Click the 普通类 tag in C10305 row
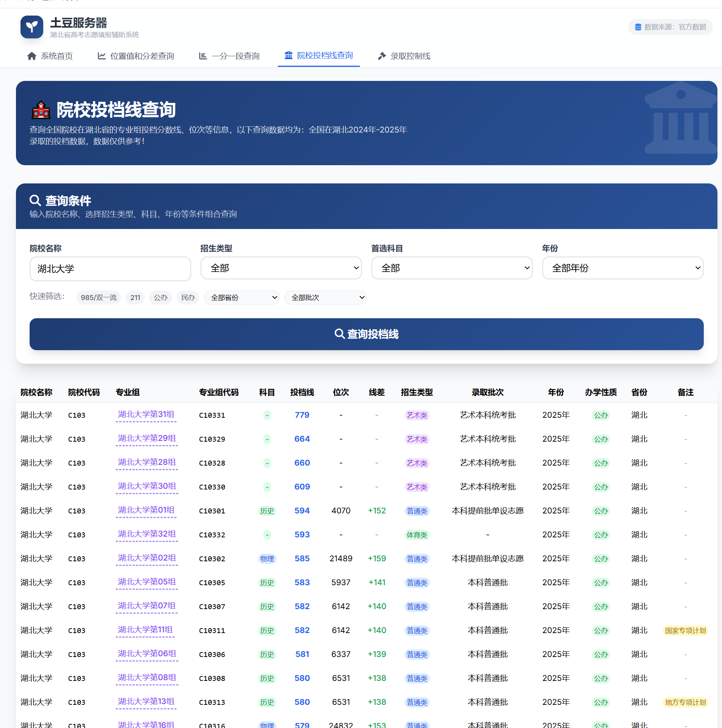The image size is (722, 728). pos(417,583)
